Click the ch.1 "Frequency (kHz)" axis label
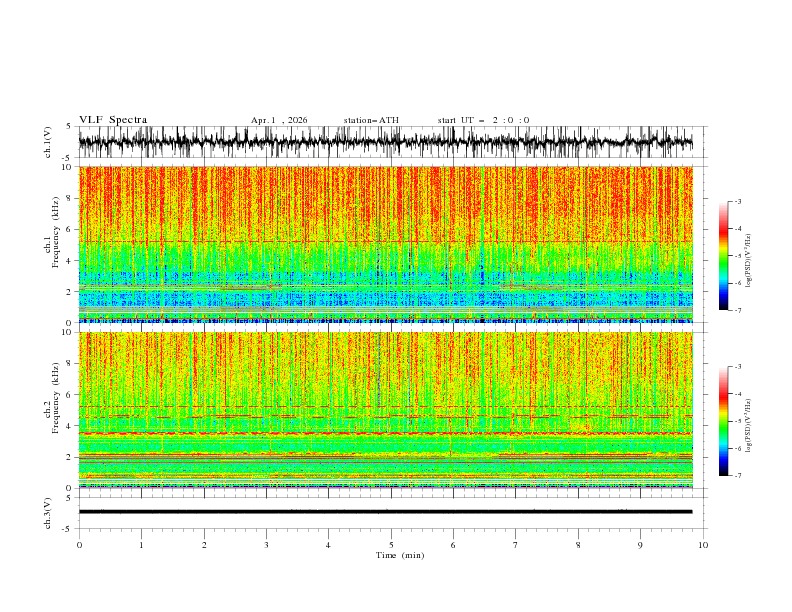The height and width of the screenshot is (612, 792). pos(56,233)
